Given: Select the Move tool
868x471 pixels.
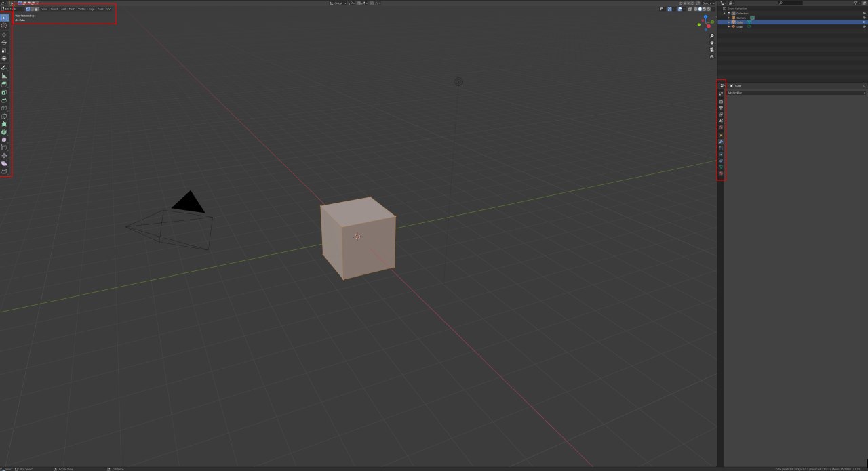Looking at the screenshot, I should pos(4,35).
